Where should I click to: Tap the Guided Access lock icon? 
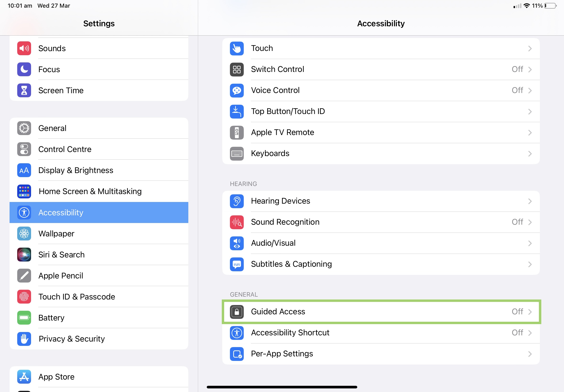[x=237, y=312]
